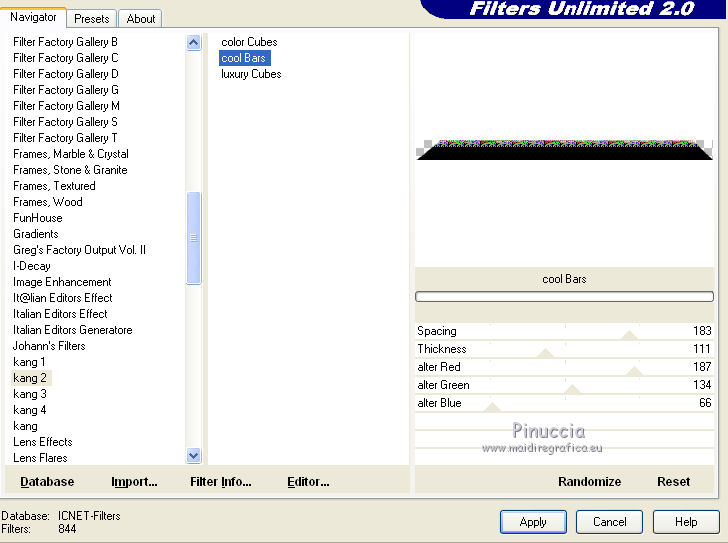The width and height of the screenshot is (728, 543).
Task: Open Help
Action: pyautogui.click(x=686, y=522)
